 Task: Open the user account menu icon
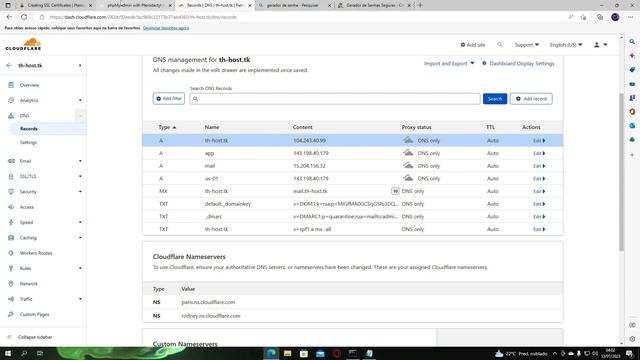pos(600,45)
